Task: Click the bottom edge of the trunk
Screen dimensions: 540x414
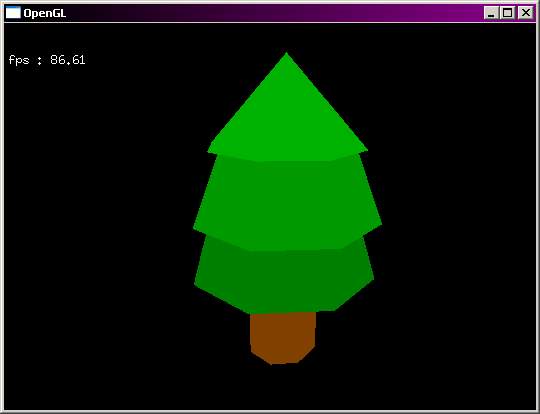Action: pos(282,363)
